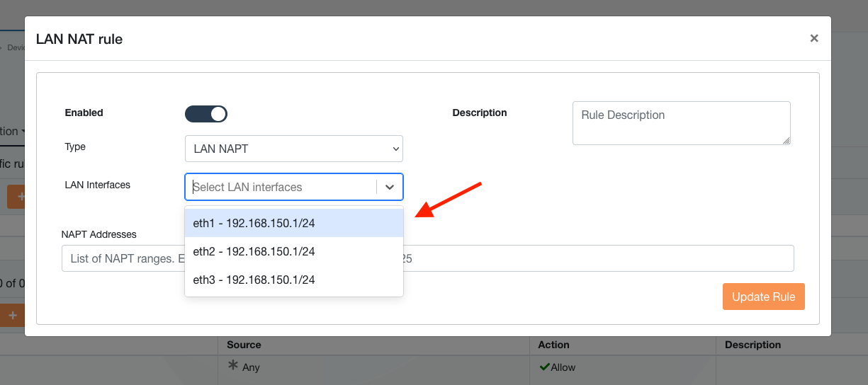Viewport: 868px width, 385px height.
Task: Open the Type dropdown showing LAN NAPT
Action: [x=293, y=149]
